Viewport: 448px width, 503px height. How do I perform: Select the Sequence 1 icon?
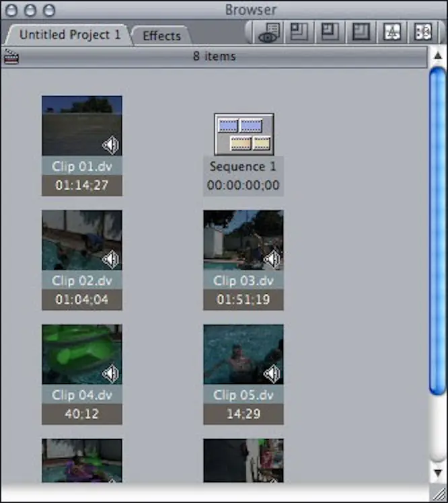point(244,134)
